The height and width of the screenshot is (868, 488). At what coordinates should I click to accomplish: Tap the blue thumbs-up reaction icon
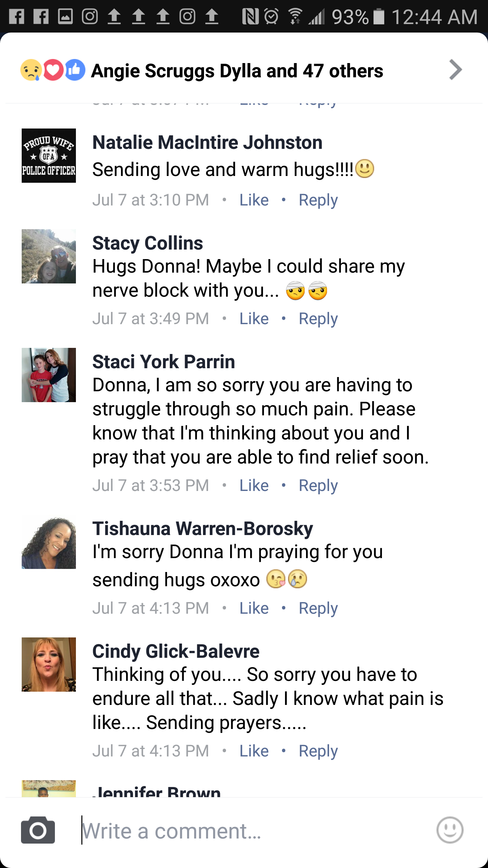(75, 70)
